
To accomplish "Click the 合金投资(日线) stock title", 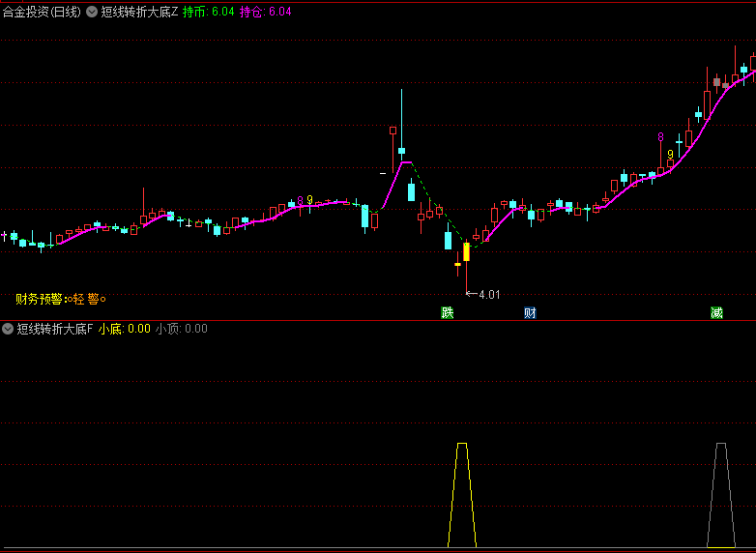I will (42, 12).
